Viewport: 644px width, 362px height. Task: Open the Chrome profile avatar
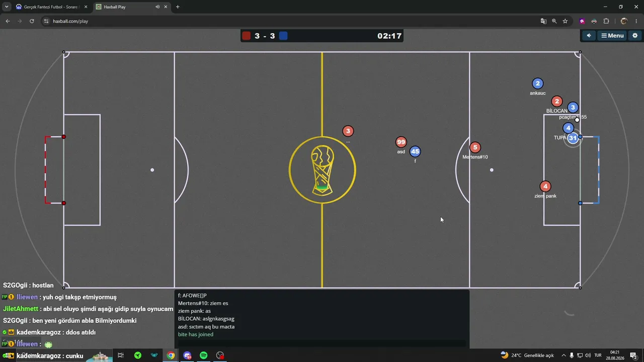tap(624, 21)
